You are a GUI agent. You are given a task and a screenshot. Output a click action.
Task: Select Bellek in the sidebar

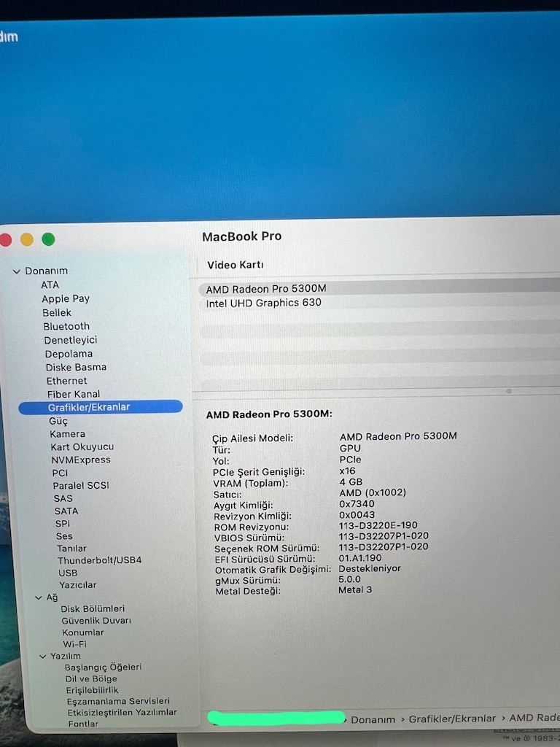coord(57,312)
